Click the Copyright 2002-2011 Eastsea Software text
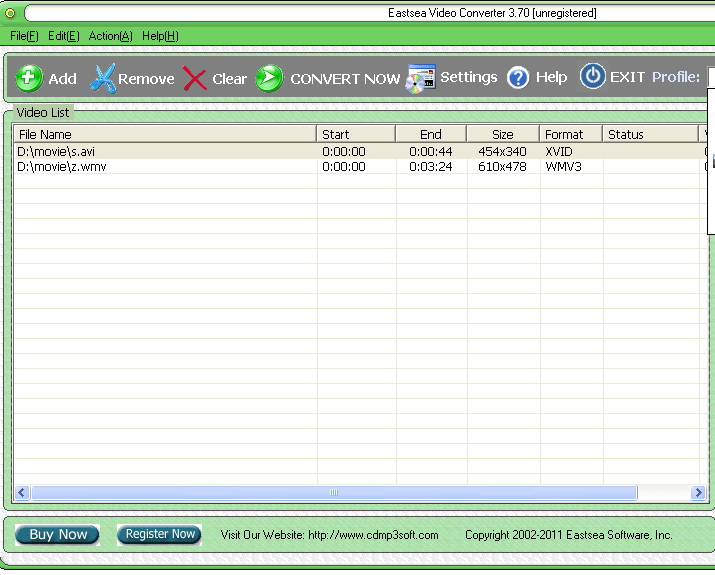 (x=569, y=535)
